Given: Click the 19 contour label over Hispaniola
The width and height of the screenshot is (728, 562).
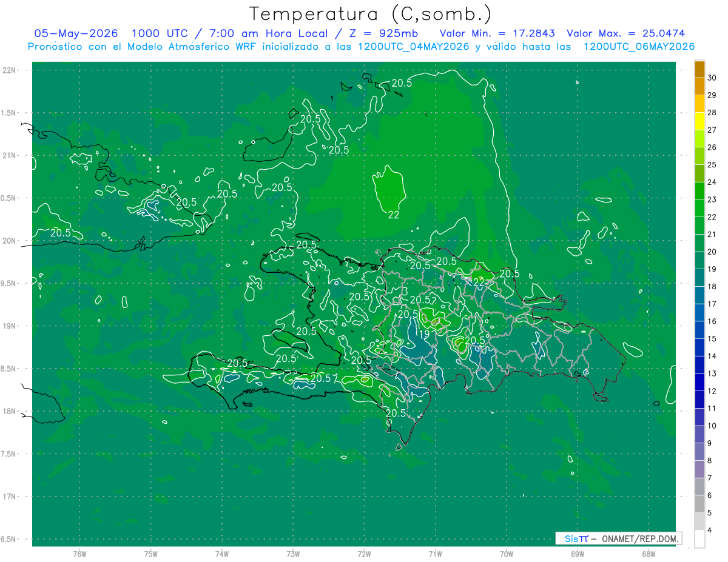Looking at the screenshot, I should [x=424, y=333].
